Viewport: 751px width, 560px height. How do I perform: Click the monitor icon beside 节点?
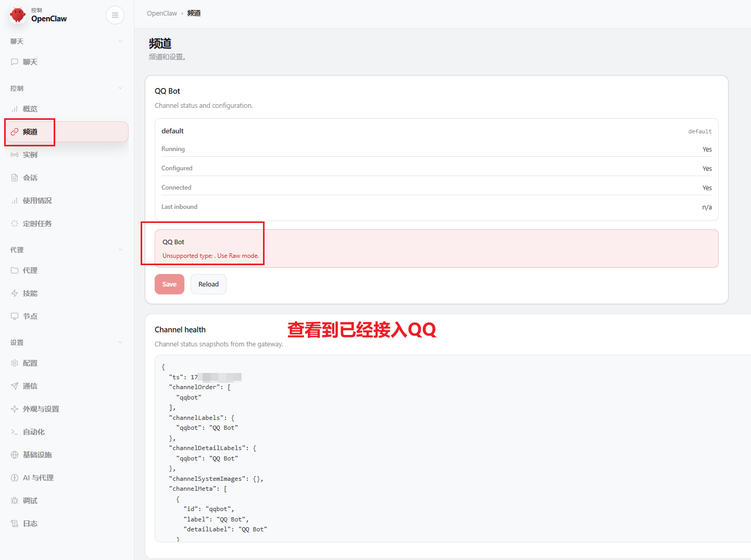point(15,316)
